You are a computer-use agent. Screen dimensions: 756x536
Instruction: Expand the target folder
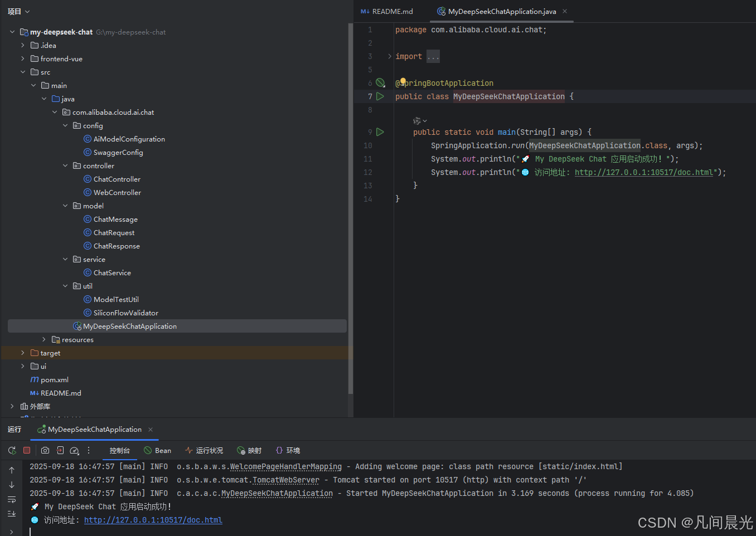(23, 353)
